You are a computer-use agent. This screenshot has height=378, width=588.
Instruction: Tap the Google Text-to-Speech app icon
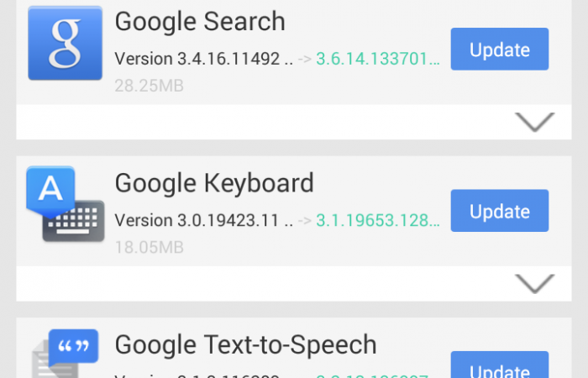[65, 354]
